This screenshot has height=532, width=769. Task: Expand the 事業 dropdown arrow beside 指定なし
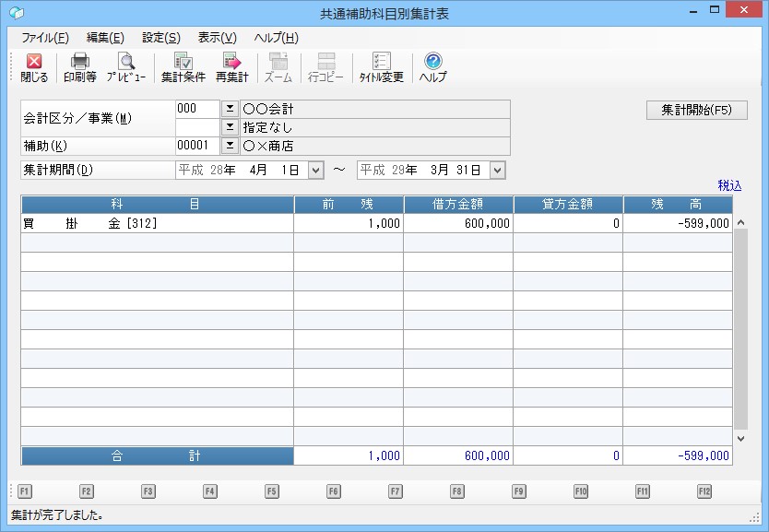[x=231, y=127]
